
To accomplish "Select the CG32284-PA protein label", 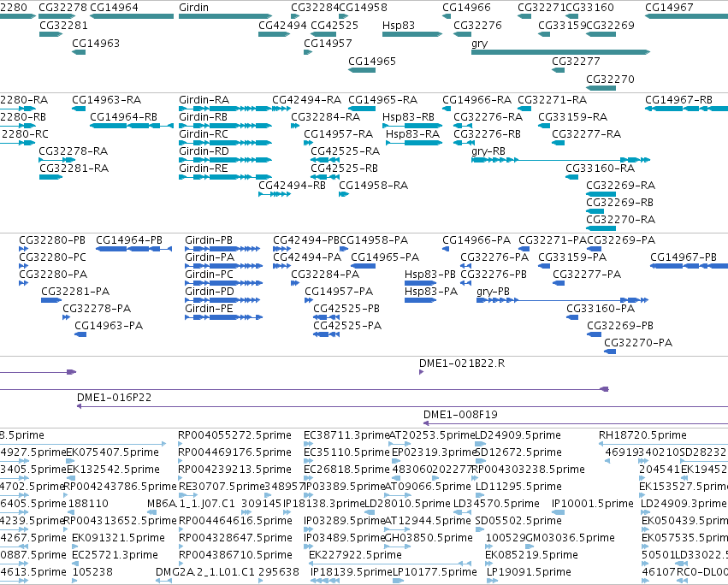I will 325,275.
